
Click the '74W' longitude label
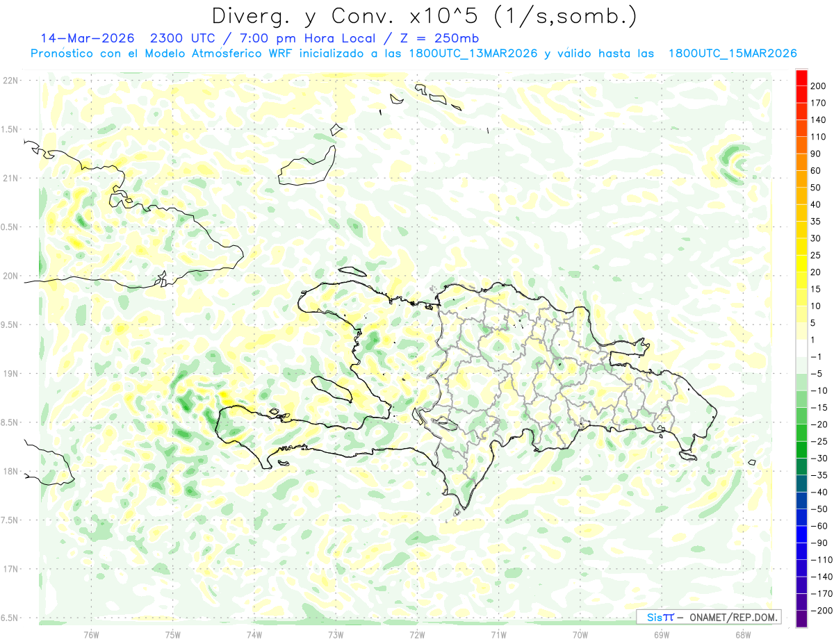click(x=254, y=634)
